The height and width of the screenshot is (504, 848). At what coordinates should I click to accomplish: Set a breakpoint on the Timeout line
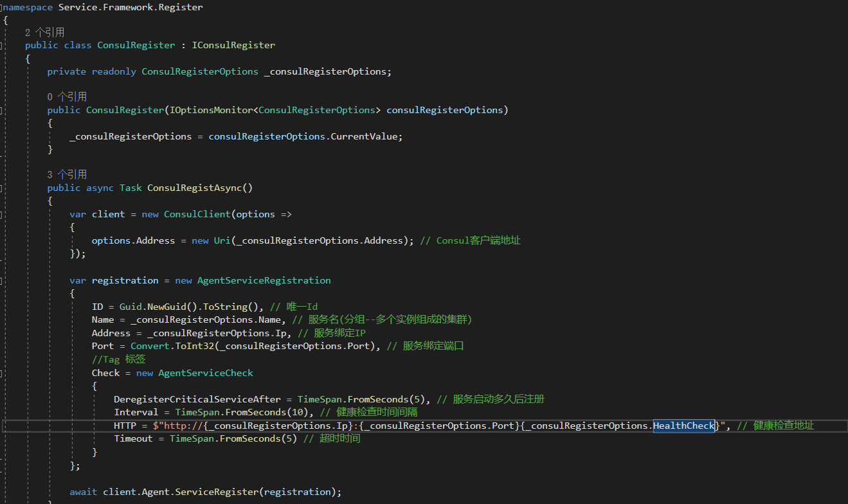[5, 438]
